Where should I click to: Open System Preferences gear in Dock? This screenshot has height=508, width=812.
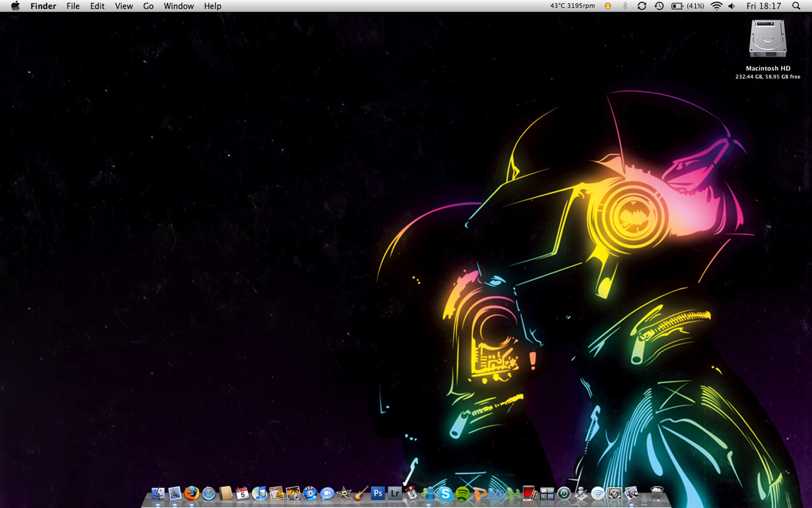[614, 494]
